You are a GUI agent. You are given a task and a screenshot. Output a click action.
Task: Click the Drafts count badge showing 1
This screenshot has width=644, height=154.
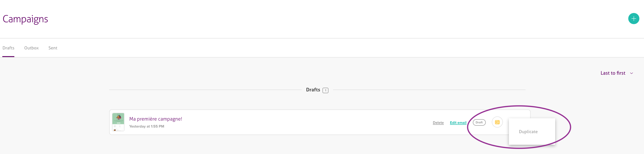pyautogui.click(x=325, y=90)
